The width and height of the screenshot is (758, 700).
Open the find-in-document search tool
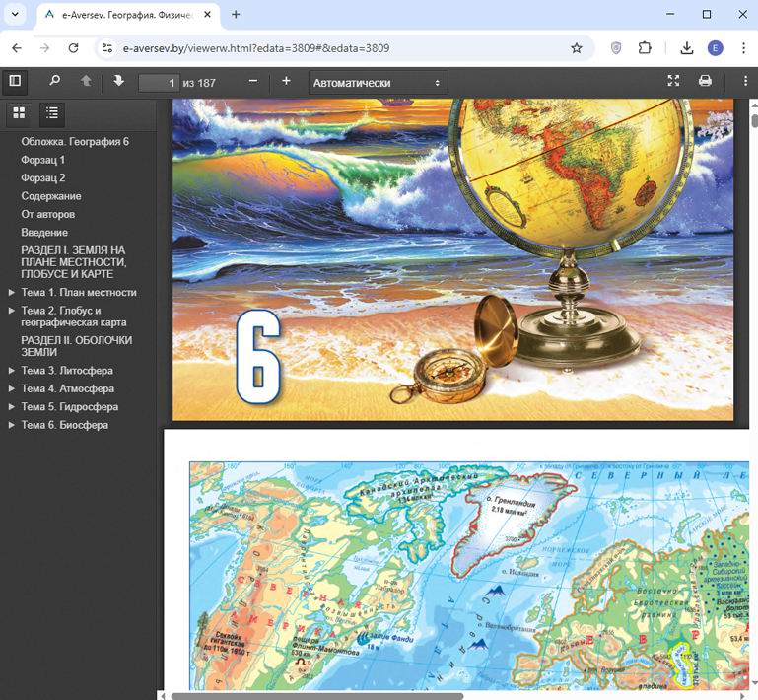pos(54,81)
